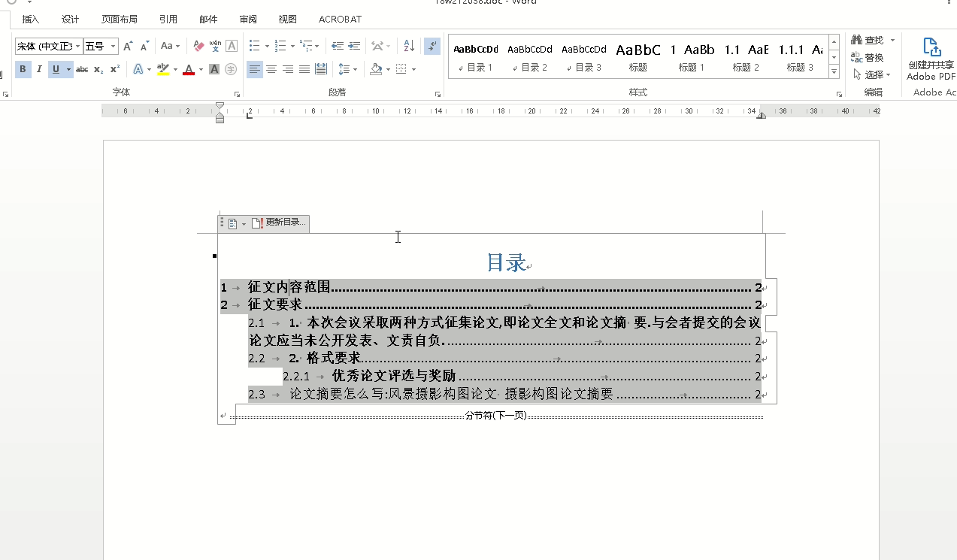Screen dimensions: 957x560
Task: Increase font size with grow icon
Action: [x=128, y=47]
